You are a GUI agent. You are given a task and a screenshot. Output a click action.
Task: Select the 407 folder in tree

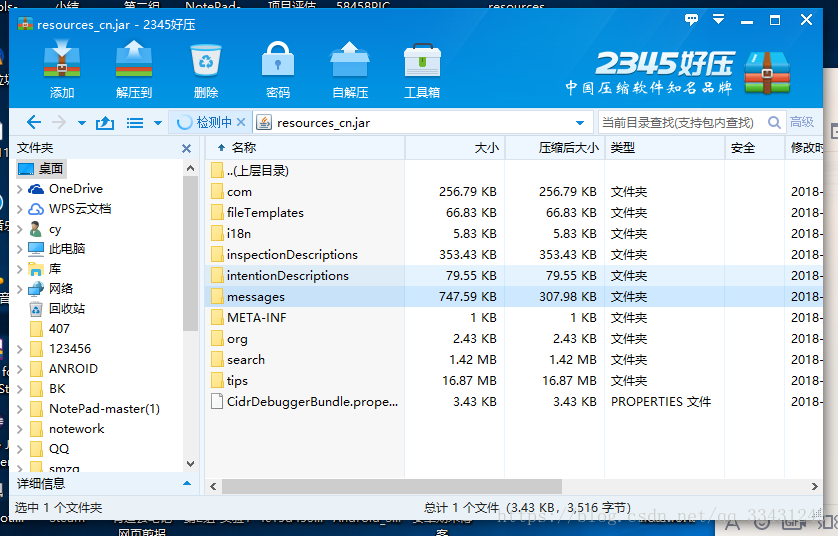[49, 329]
